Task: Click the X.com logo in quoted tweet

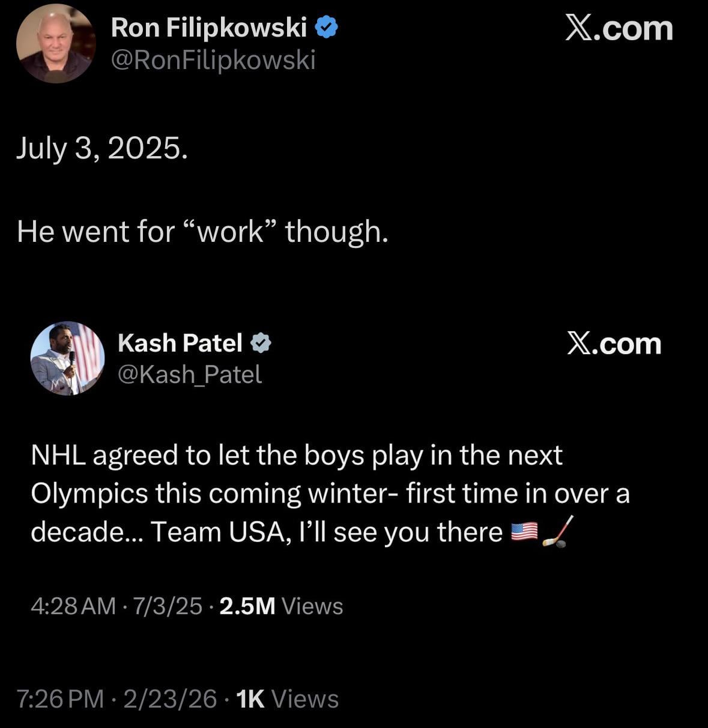Action: (614, 344)
